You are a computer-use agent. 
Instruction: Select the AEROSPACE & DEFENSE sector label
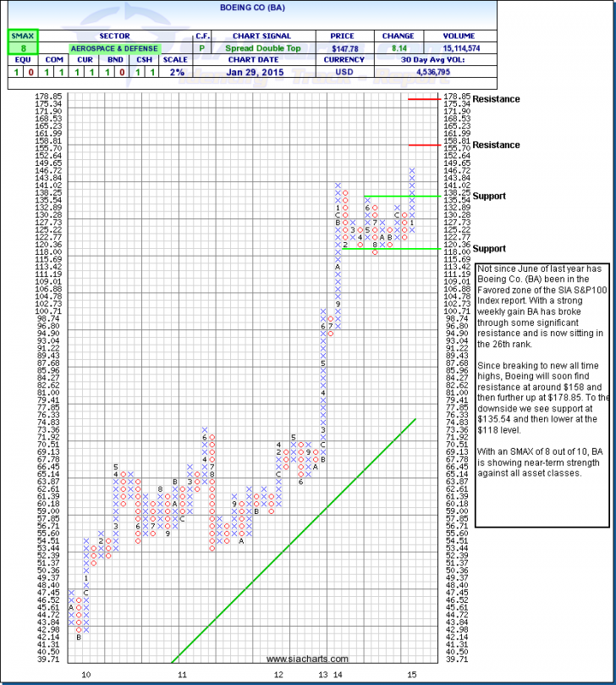click(x=115, y=50)
